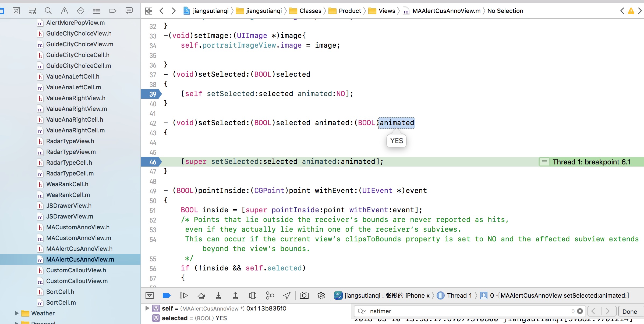This screenshot has height=324, width=644.
Task: Open the symbol navigator
Action: pyautogui.click(x=16, y=11)
